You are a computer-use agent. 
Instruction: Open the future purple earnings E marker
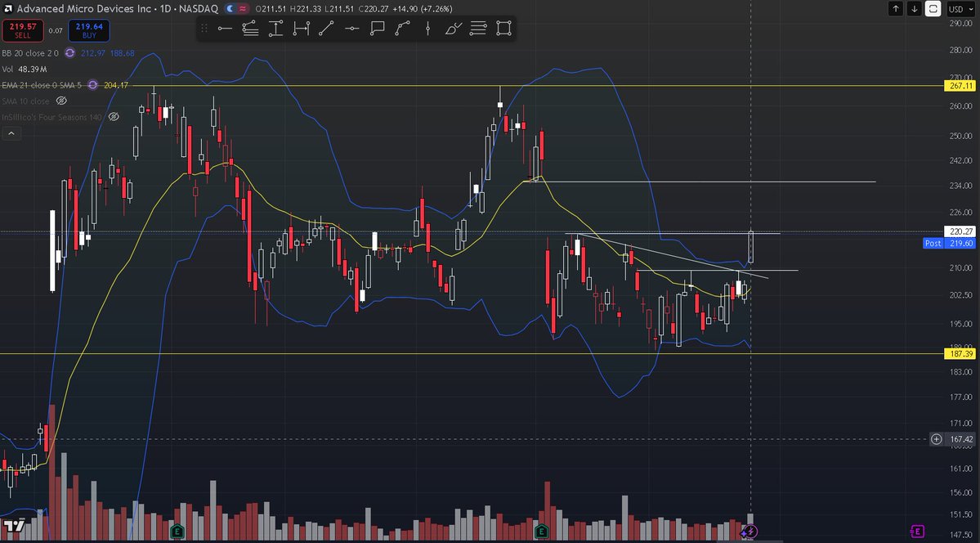coord(917,532)
